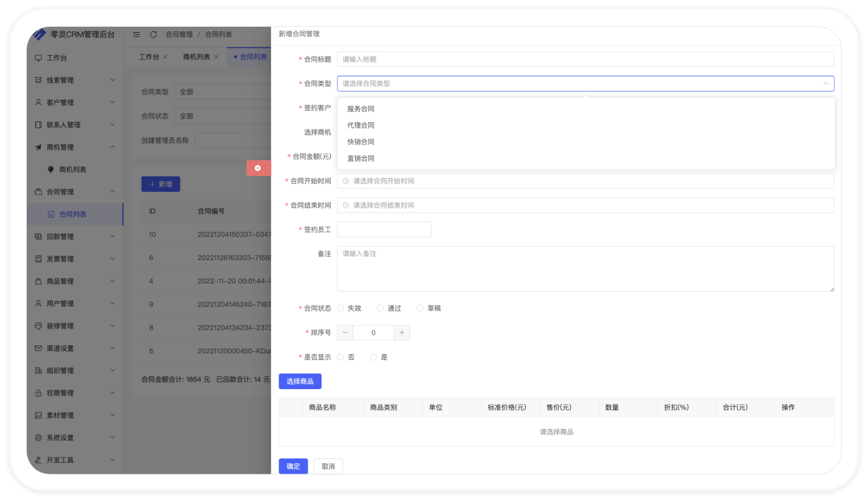Click the 系统设置 gear icon
The width and height of the screenshot is (868, 501).
pos(38,438)
